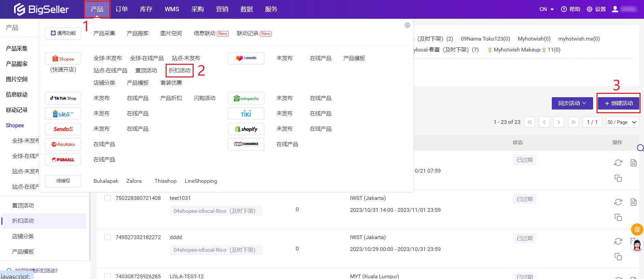Open the 订单 top menu
Screen dimensions: 644x279
point(121,9)
